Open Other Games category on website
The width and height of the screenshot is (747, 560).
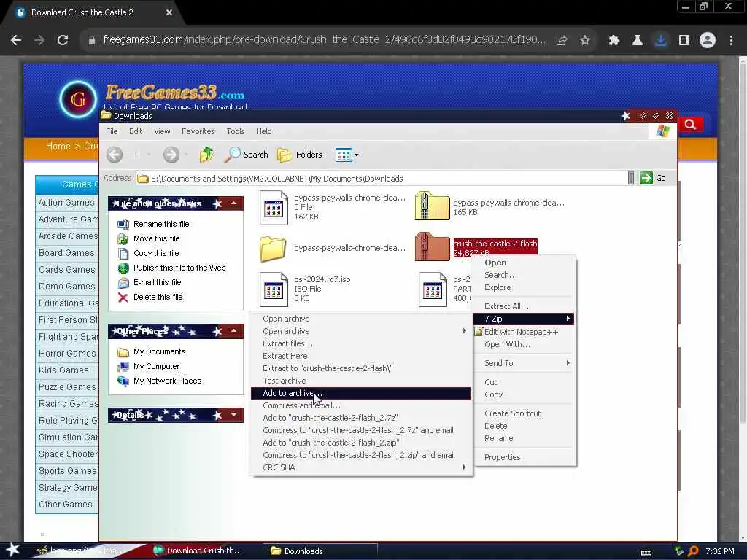pyautogui.click(x=66, y=505)
